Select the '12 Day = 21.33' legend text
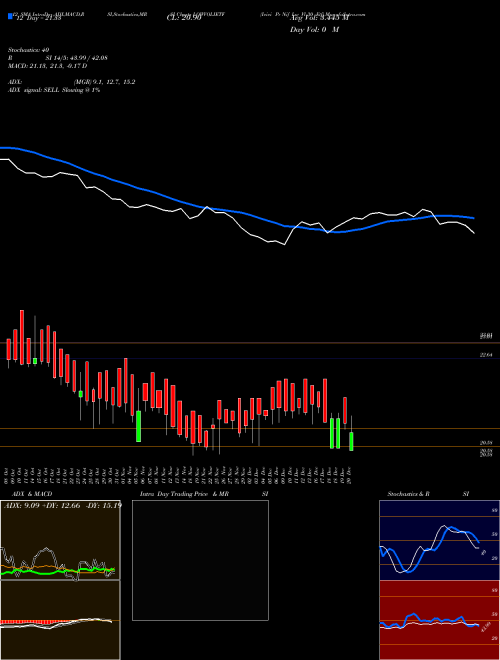The image size is (500, 660). 38,17
